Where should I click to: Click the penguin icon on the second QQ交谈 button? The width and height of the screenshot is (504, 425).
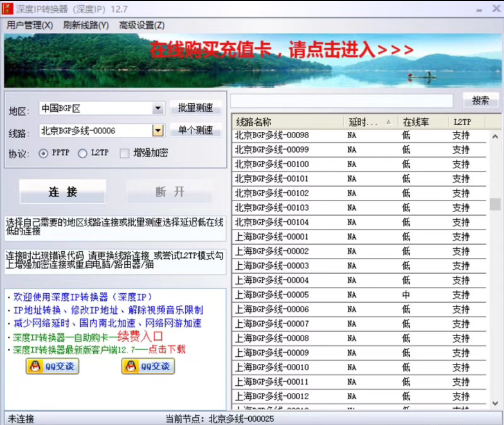(x=131, y=366)
